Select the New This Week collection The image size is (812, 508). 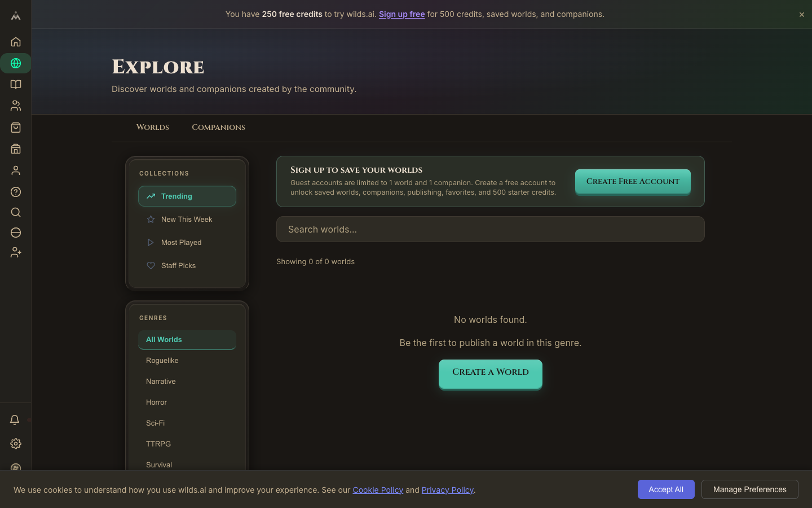click(x=187, y=220)
